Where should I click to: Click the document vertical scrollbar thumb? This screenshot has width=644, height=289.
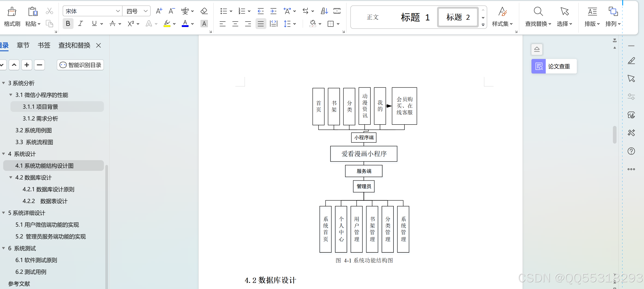pyautogui.click(x=615, y=135)
